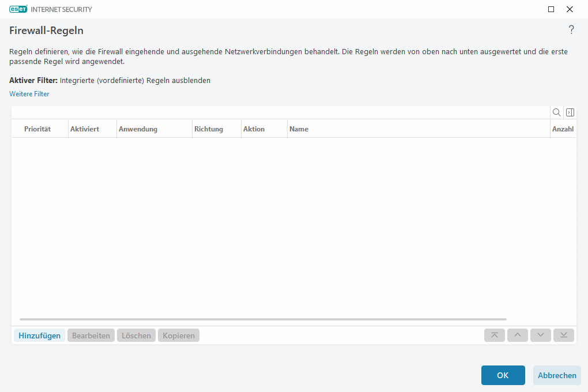The height and width of the screenshot is (392, 588).
Task: Confirm changes with the OK button
Action: [x=503, y=375]
